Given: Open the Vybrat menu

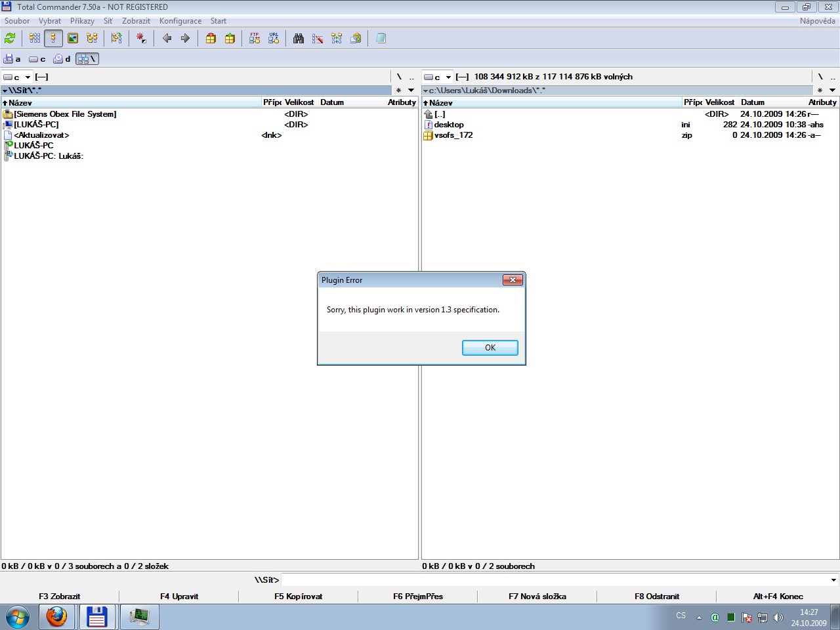Looking at the screenshot, I should [50, 21].
